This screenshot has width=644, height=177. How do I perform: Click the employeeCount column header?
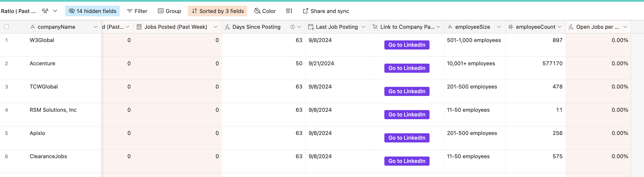(x=535, y=27)
